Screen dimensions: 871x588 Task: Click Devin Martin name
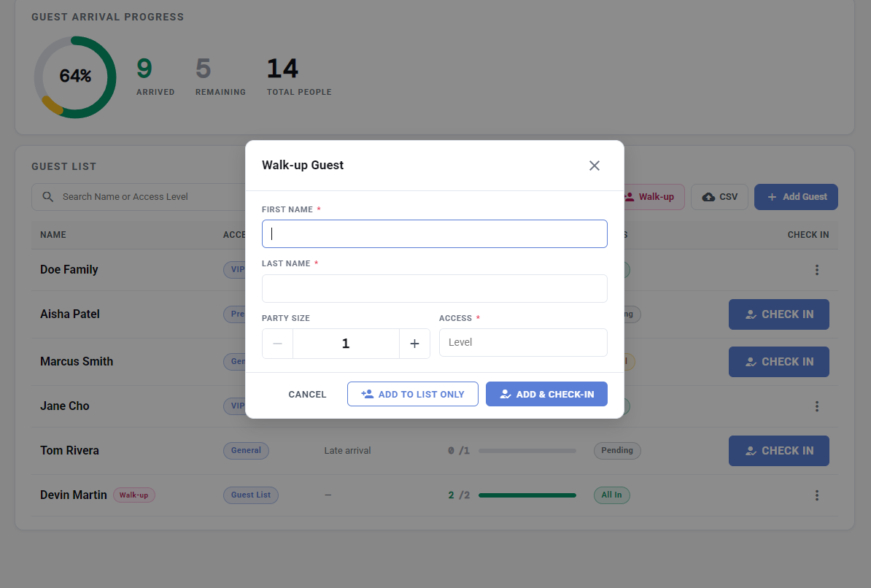coord(74,495)
